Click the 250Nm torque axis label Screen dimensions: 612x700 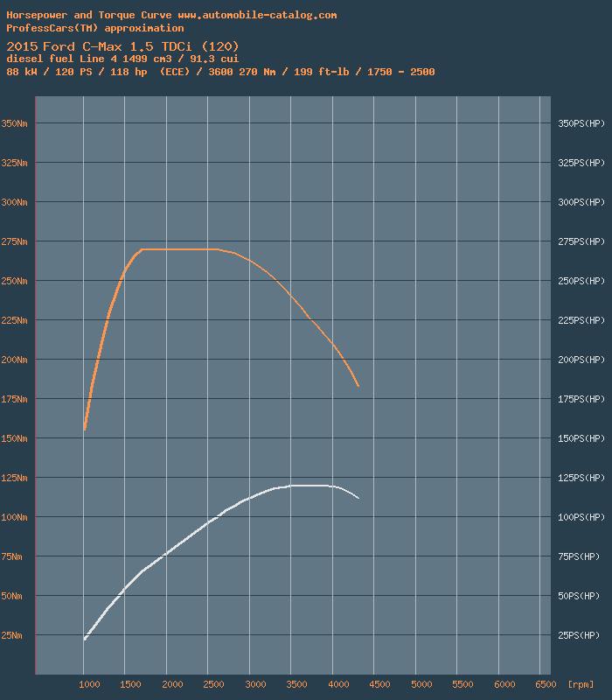click(x=14, y=281)
